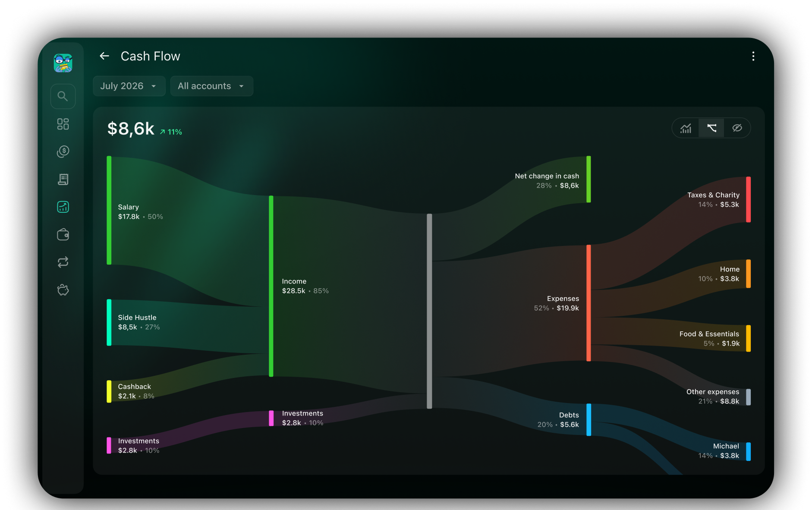Click the $8,6k total amount
The image size is (812, 510).
click(x=131, y=129)
